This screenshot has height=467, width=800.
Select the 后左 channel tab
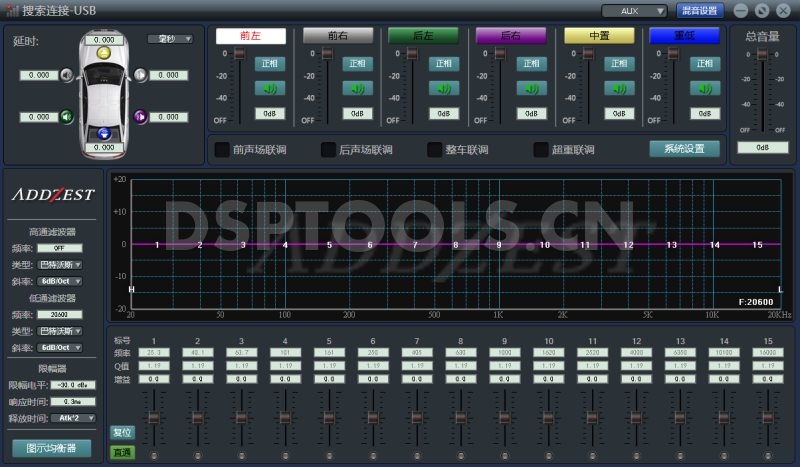pos(423,36)
